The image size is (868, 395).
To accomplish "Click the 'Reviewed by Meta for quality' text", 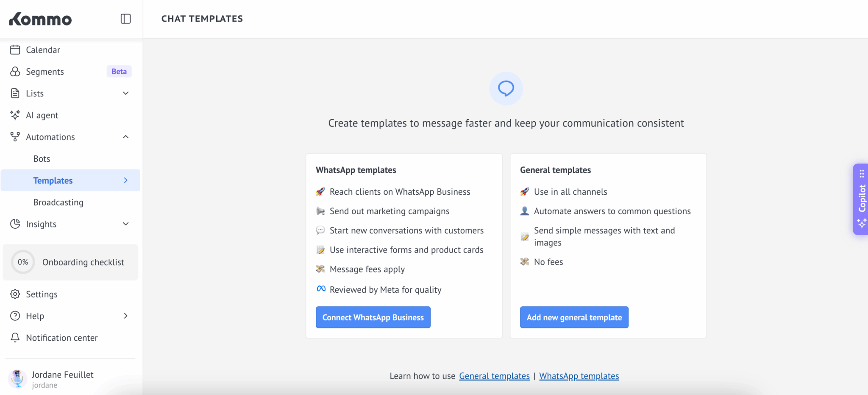I will point(386,290).
